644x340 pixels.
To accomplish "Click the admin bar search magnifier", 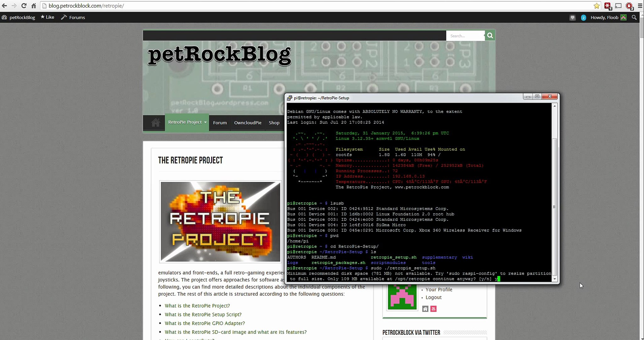I will [634, 18].
